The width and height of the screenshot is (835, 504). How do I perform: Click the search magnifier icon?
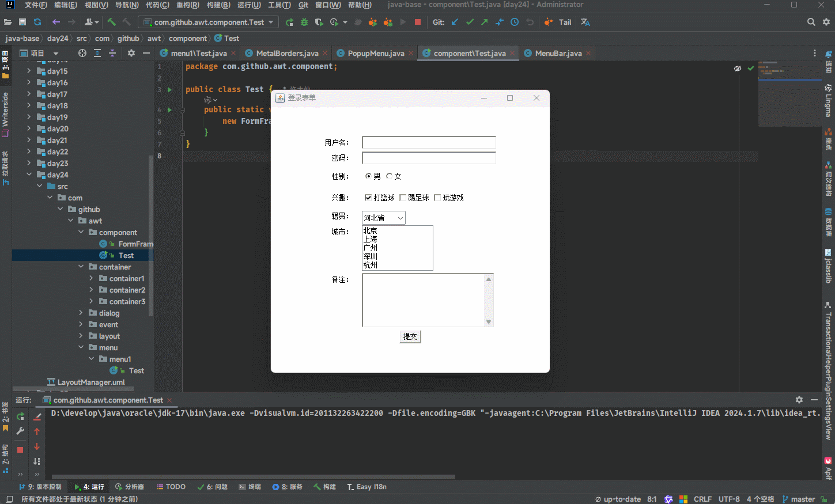point(811,22)
